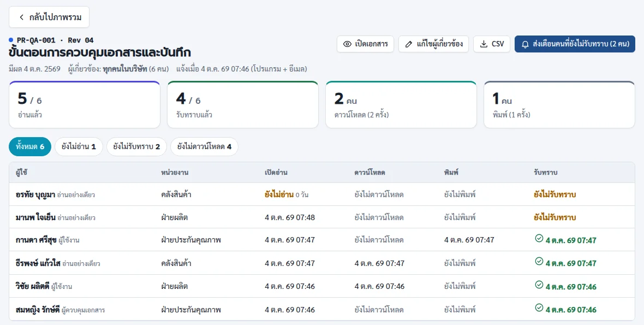Click read time 07:48 in มานพ row
Viewport: 644px width, 325px height.
pyautogui.click(x=290, y=217)
